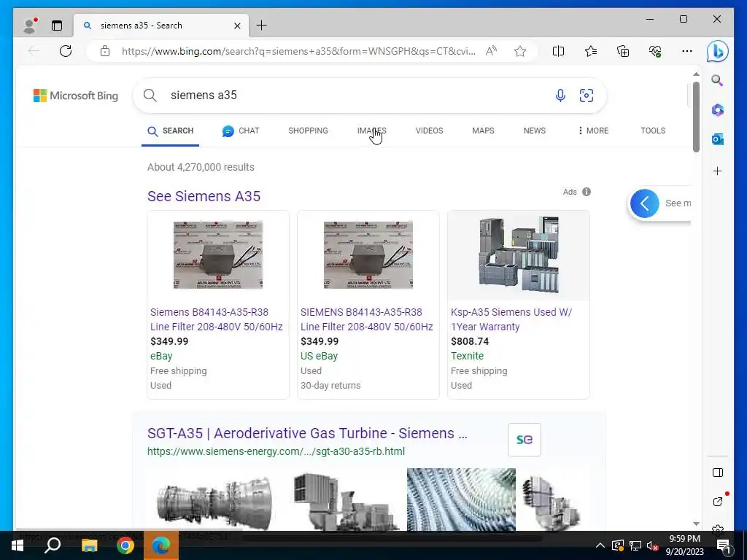The width and height of the screenshot is (747, 560).
Task: Switch to the MAPS tab
Action: point(483,131)
